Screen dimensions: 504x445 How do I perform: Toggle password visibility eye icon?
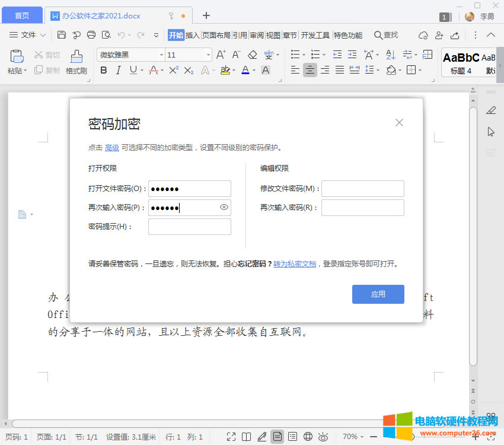click(x=224, y=208)
